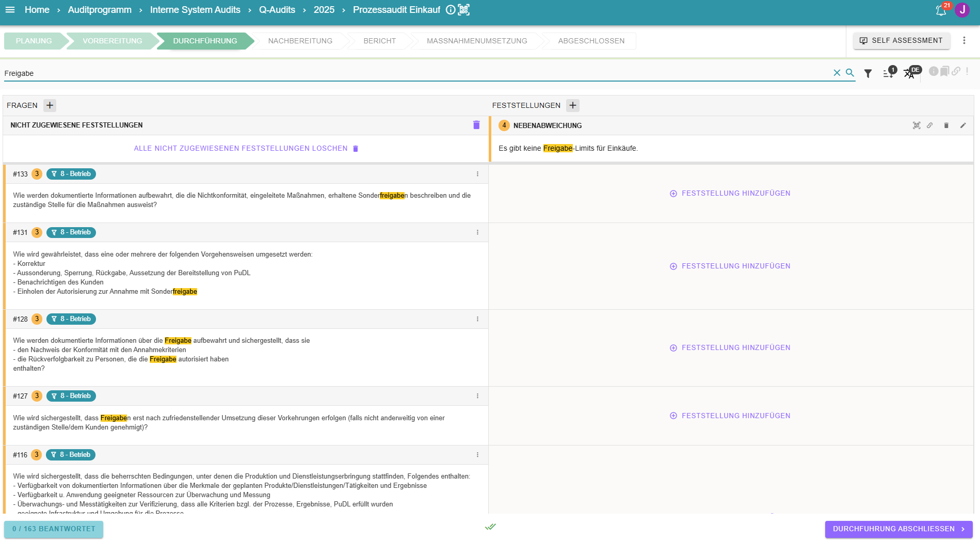Open the filter funnel in search bar
Viewport: 980px width, 540px height.
pos(868,74)
